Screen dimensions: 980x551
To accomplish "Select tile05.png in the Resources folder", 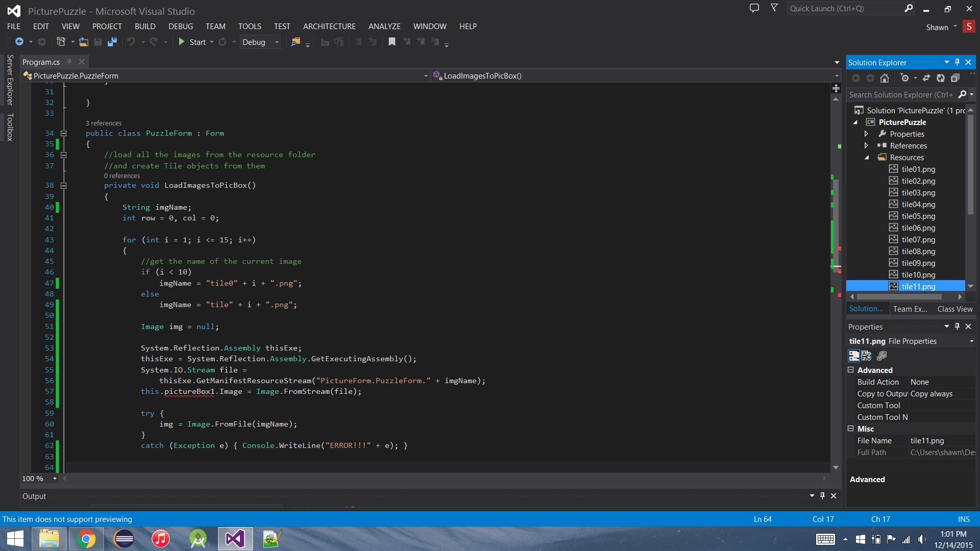I will click(918, 216).
